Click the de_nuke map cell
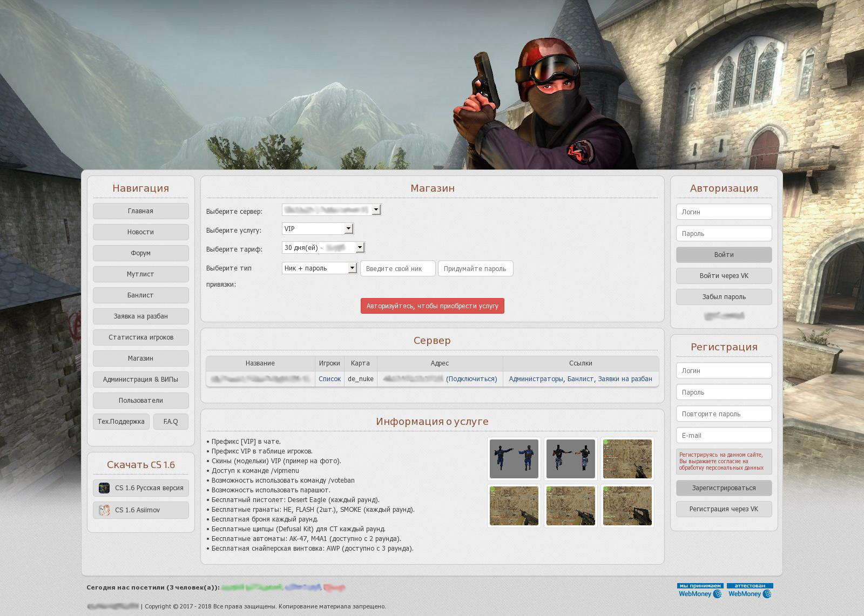This screenshot has width=864, height=616. coord(361,379)
